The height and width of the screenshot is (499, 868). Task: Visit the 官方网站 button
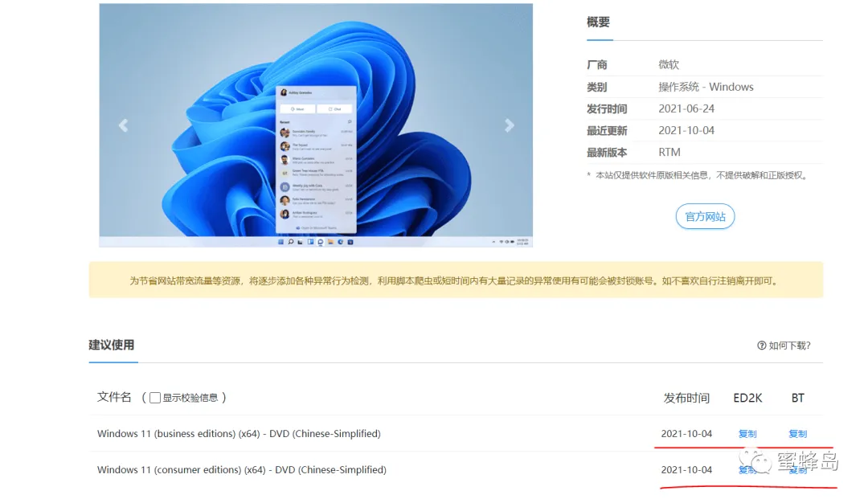(x=705, y=217)
